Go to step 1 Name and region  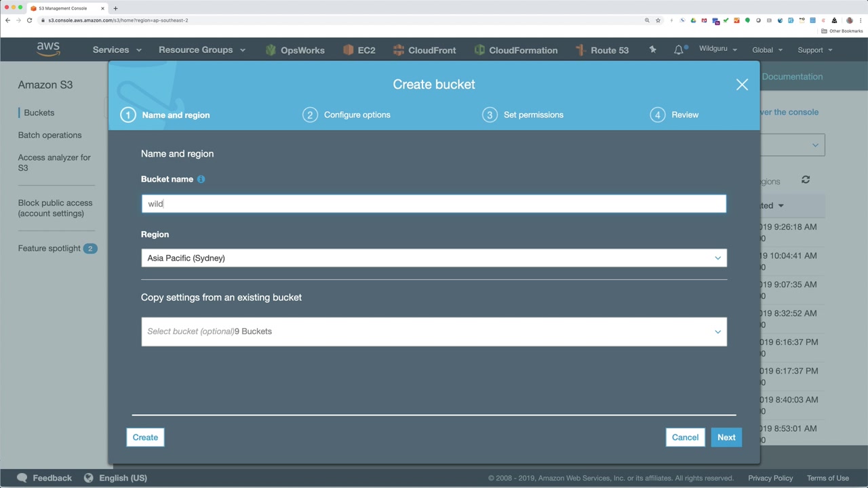coord(165,115)
